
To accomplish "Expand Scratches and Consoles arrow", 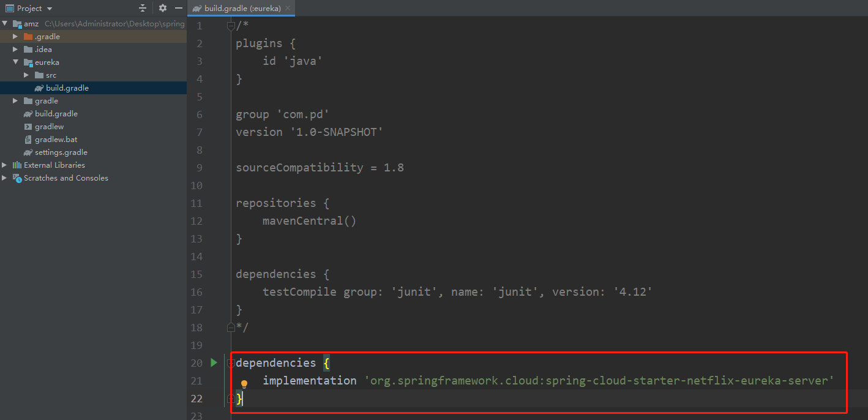I will [5, 178].
